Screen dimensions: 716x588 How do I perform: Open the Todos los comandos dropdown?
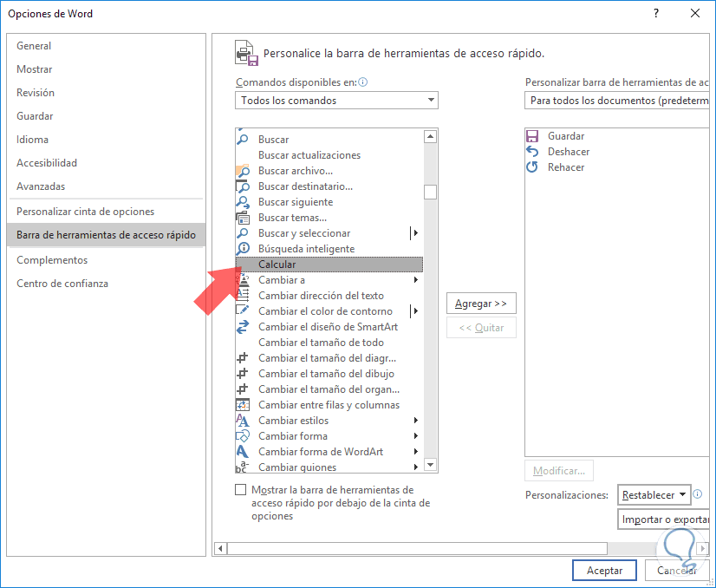336,100
